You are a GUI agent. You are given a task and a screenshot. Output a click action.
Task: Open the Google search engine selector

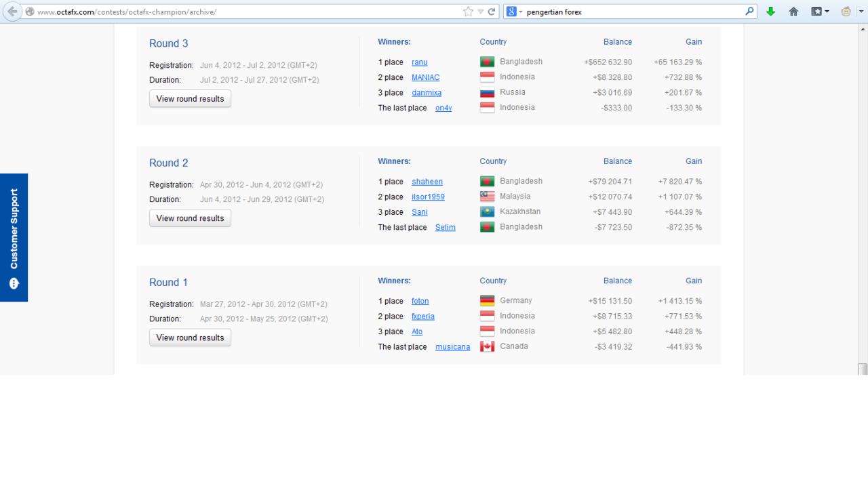515,12
